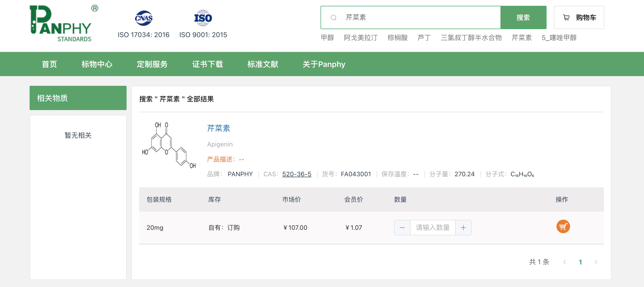
Task: Open the 标物中心 nav item
Action: tap(97, 64)
